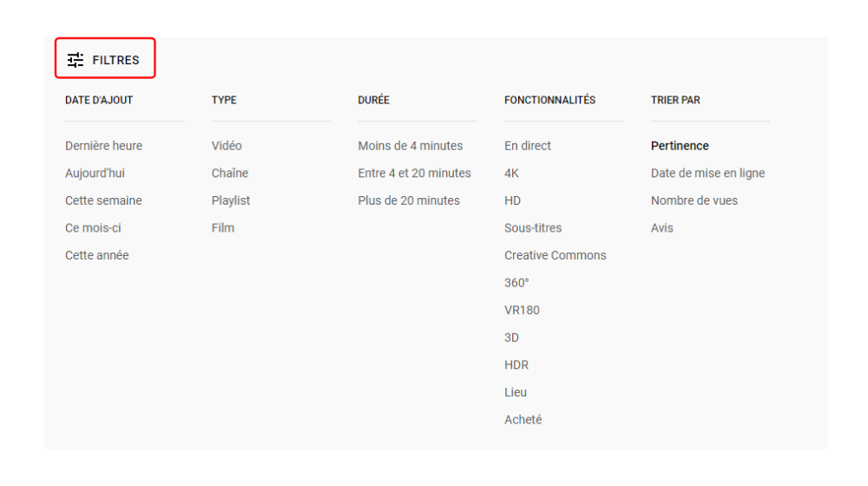The width and height of the screenshot is (868, 486).
Task: Pick the Cette année filter
Action: point(97,255)
